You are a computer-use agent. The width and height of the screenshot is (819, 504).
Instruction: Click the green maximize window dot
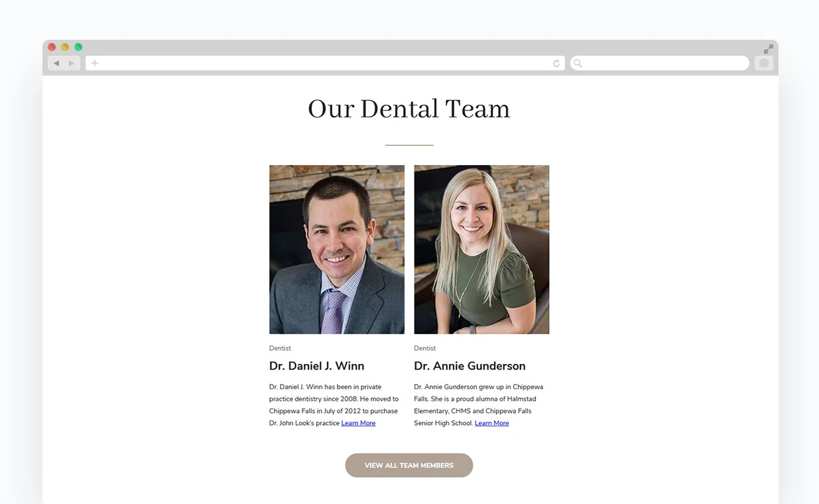click(78, 47)
